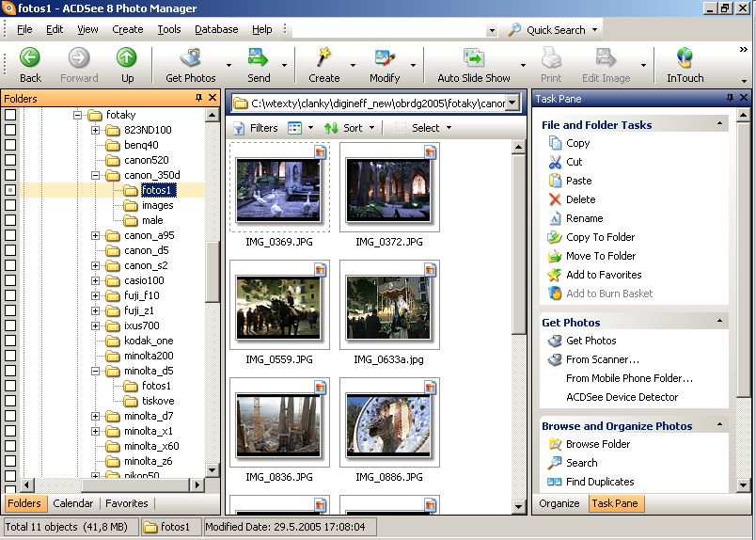Image resolution: width=756 pixels, height=540 pixels.
Task: Toggle the checkbox beside selected fotos1
Action: pos(10,190)
